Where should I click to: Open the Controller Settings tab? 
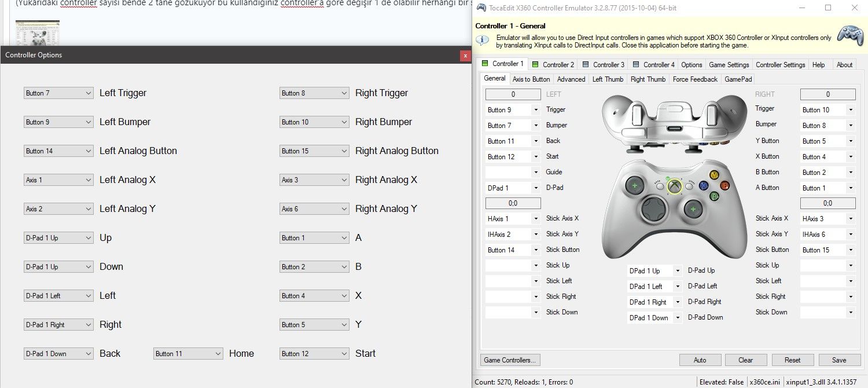[780, 65]
